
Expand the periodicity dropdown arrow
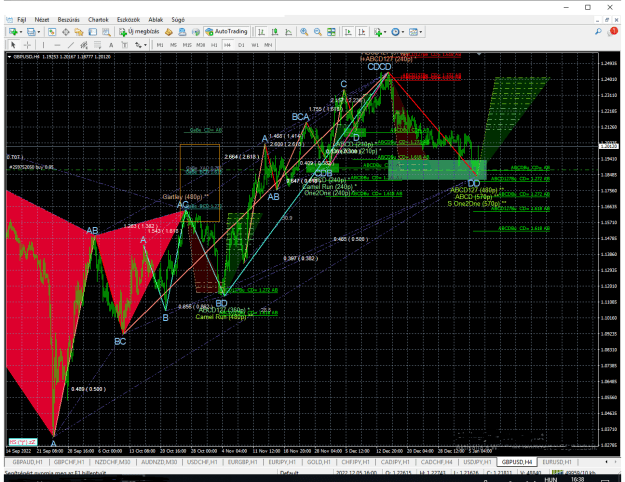[x=403, y=32]
